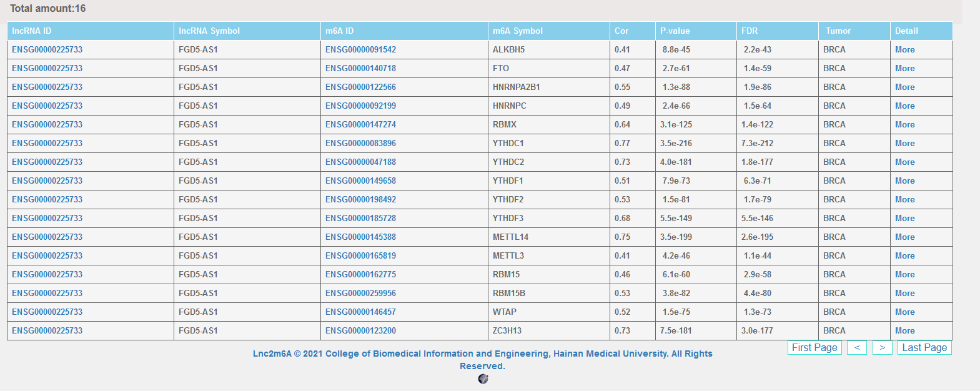The image size is (980, 391).
Task: Open m6A ID ENSG00000047188 link
Action: pyautogui.click(x=360, y=162)
